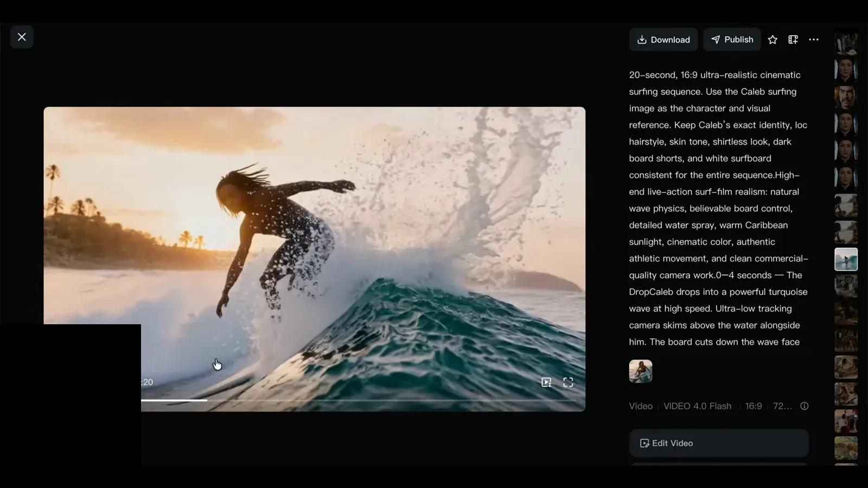Open the surfing reference image under the prompt
Viewport: 868px width, 488px height.
[641, 371]
